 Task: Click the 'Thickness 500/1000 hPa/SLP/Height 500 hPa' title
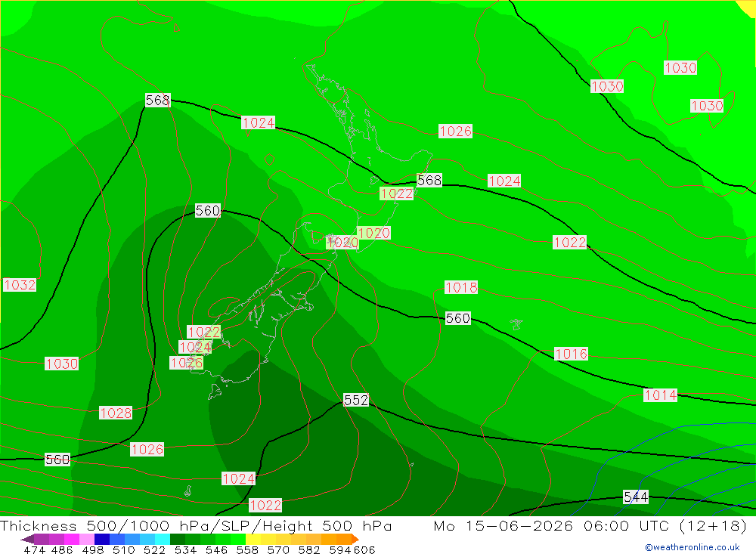point(196,525)
